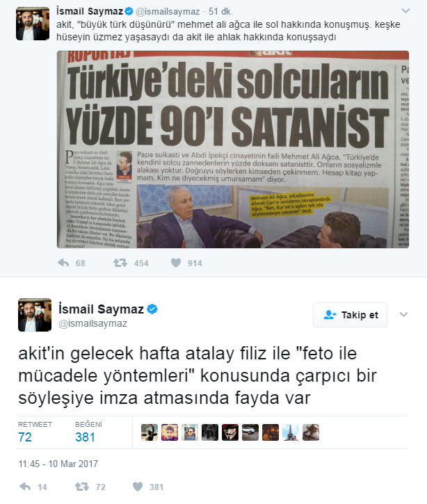This screenshot has height=504, width=427.
Task: Like the lower tweet via bottom heart icon
Action: tap(138, 487)
